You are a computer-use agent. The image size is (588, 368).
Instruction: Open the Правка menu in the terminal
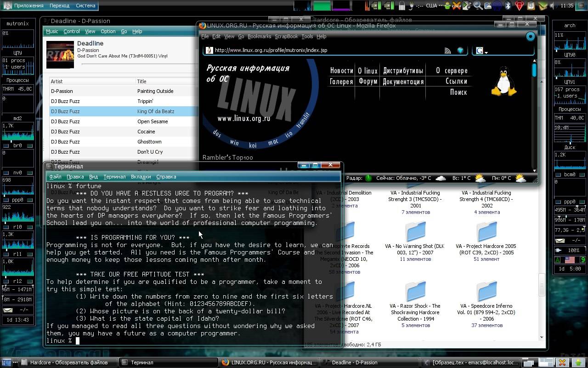(x=75, y=177)
